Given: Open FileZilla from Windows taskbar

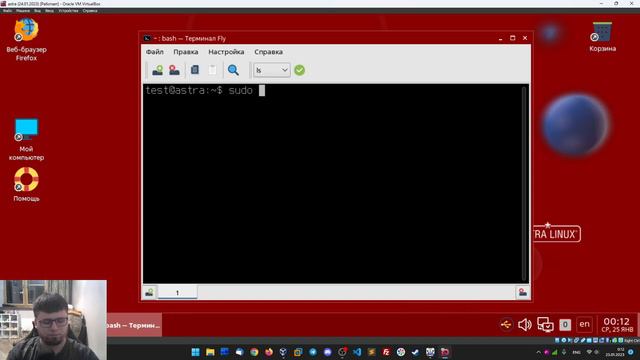Looking at the screenshot, I should (386, 352).
